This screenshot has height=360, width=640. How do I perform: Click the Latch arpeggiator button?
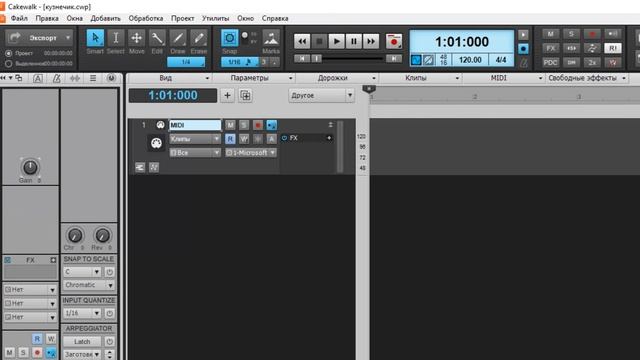coord(82,342)
